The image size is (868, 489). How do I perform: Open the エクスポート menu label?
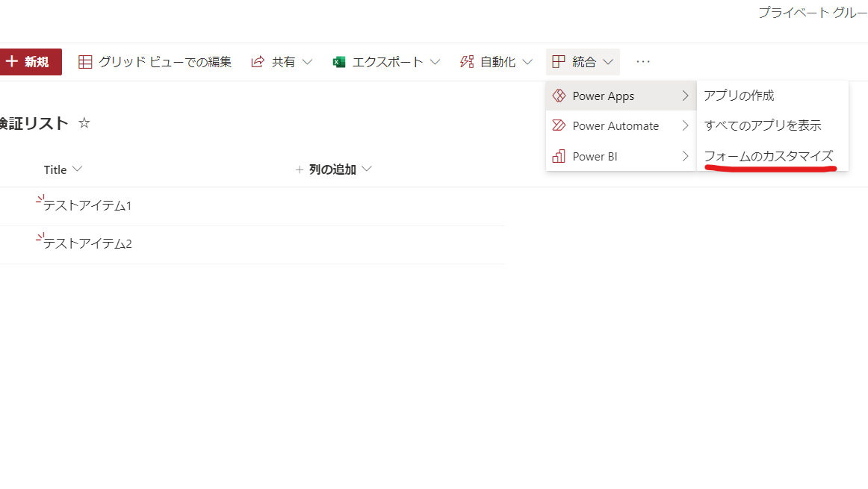pyautogui.click(x=388, y=62)
